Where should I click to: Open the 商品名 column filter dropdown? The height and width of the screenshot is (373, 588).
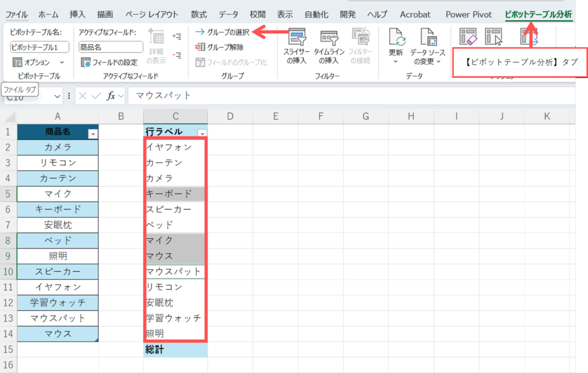92,133
